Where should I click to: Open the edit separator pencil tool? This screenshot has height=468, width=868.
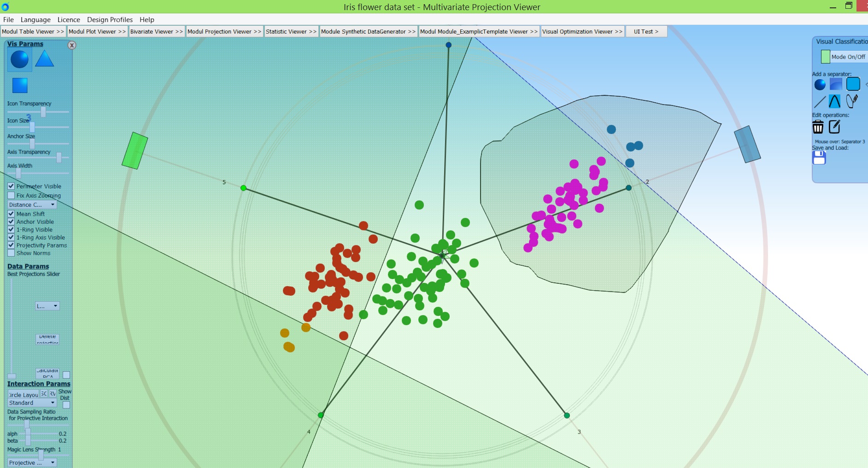click(834, 127)
